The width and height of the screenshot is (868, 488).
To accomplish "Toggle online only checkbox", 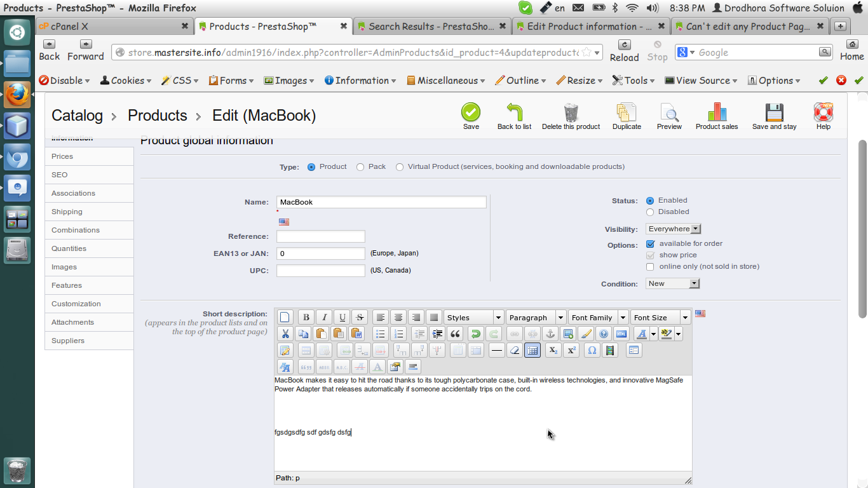I will click(650, 267).
